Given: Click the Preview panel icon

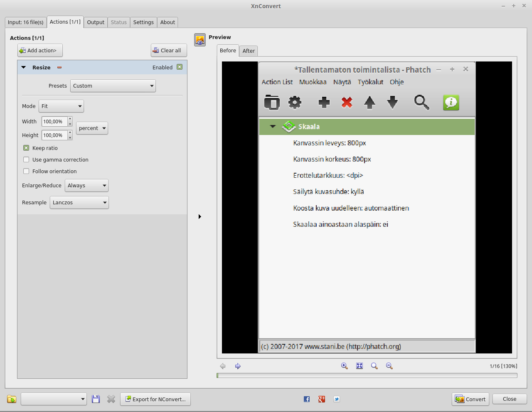Looking at the screenshot, I should pos(200,40).
